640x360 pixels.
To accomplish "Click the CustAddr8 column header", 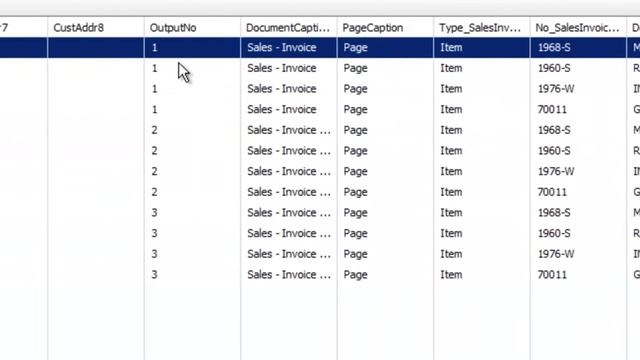I will coord(96,27).
